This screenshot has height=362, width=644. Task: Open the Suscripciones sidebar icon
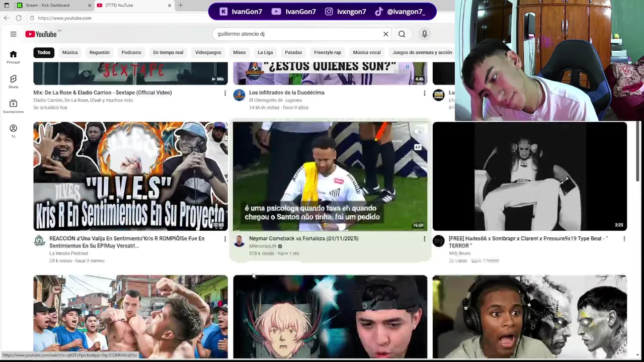click(x=13, y=107)
